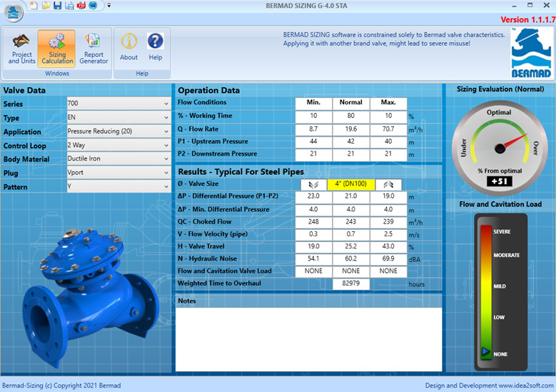
Task: Click Min flow rate field 8.7
Action: point(313,129)
